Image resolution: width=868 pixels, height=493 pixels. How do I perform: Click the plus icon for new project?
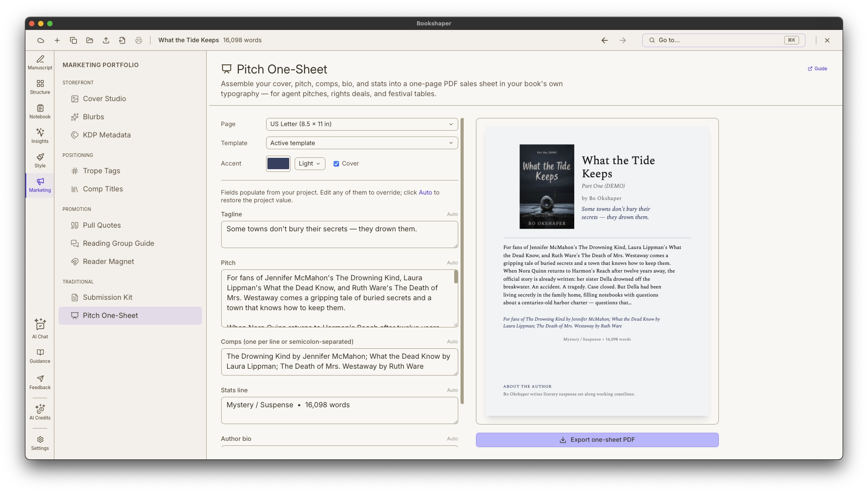pos(57,40)
